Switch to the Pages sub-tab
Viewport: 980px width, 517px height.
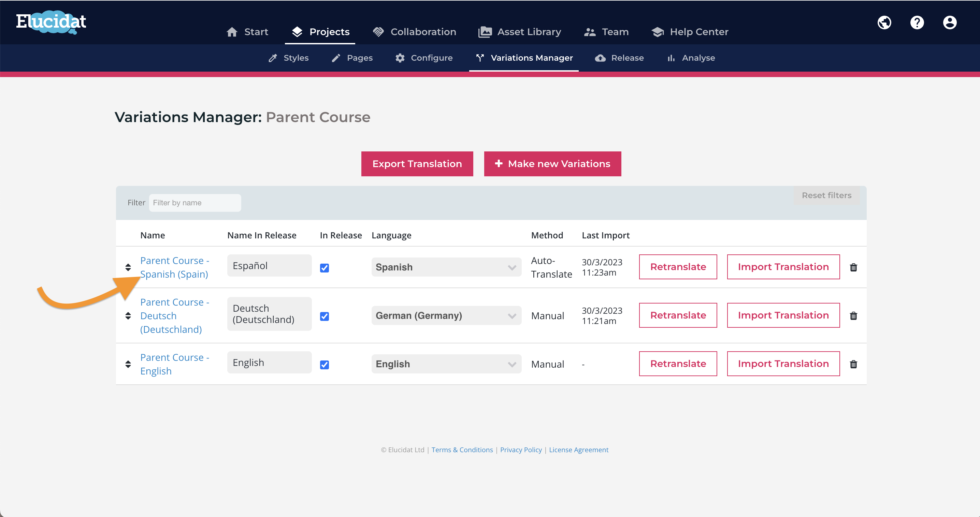(352, 58)
